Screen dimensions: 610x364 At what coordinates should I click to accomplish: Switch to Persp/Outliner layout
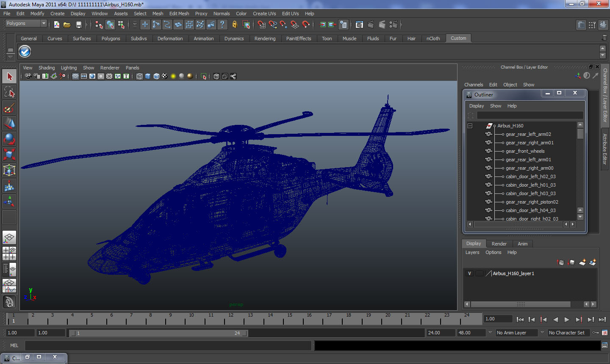(9, 269)
